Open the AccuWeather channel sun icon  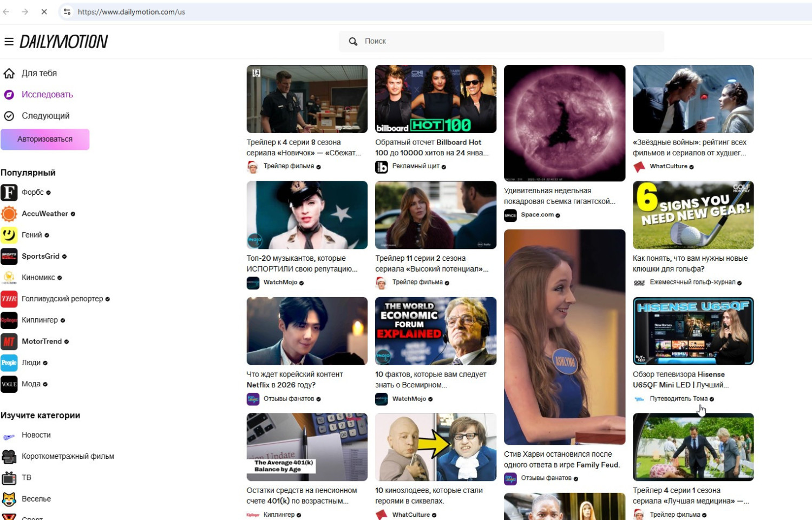pyautogui.click(x=9, y=214)
